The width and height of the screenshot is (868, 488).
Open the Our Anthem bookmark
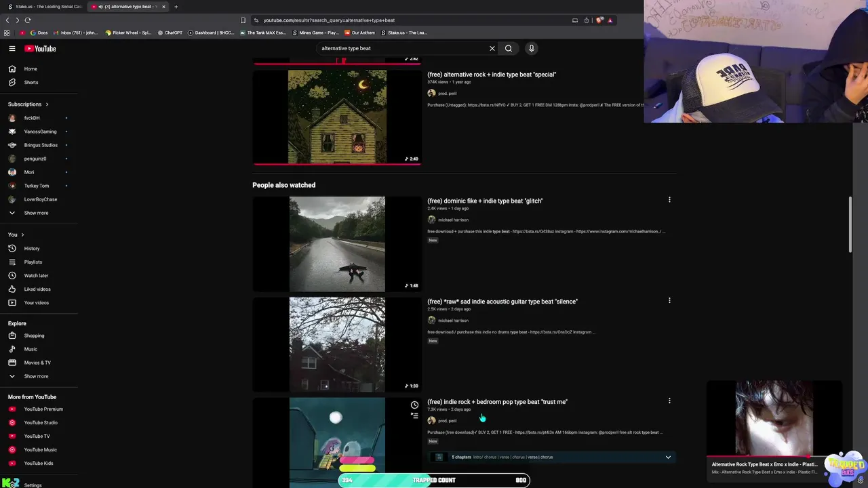click(x=360, y=33)
